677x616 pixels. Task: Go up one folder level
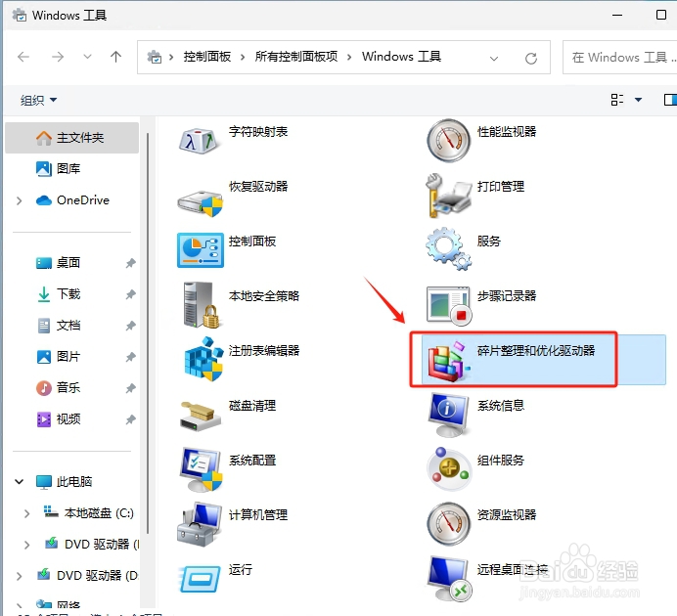(x=115, y=57)
